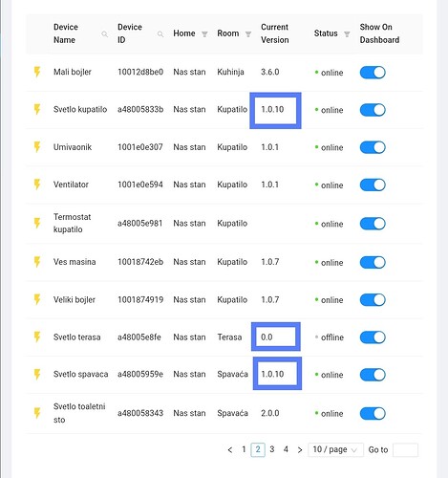Toggle dashboard switch for Umivaonik

tap(373, 147)
